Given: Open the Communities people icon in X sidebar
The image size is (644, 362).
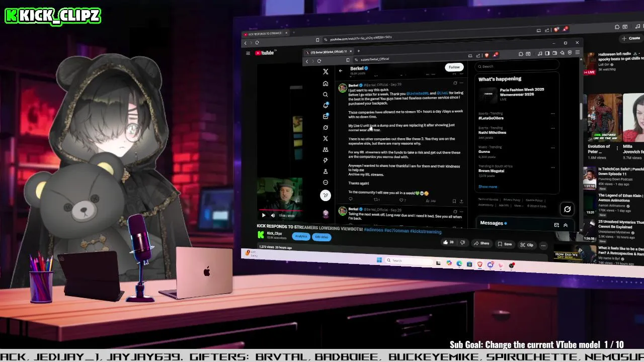Looking at the screenshot, I should click(x=326, y=150).
